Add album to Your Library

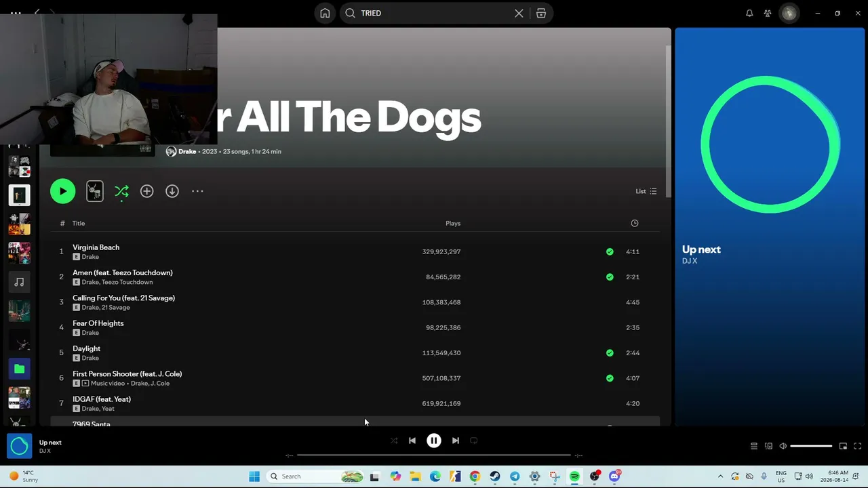(x=146, y=191)
